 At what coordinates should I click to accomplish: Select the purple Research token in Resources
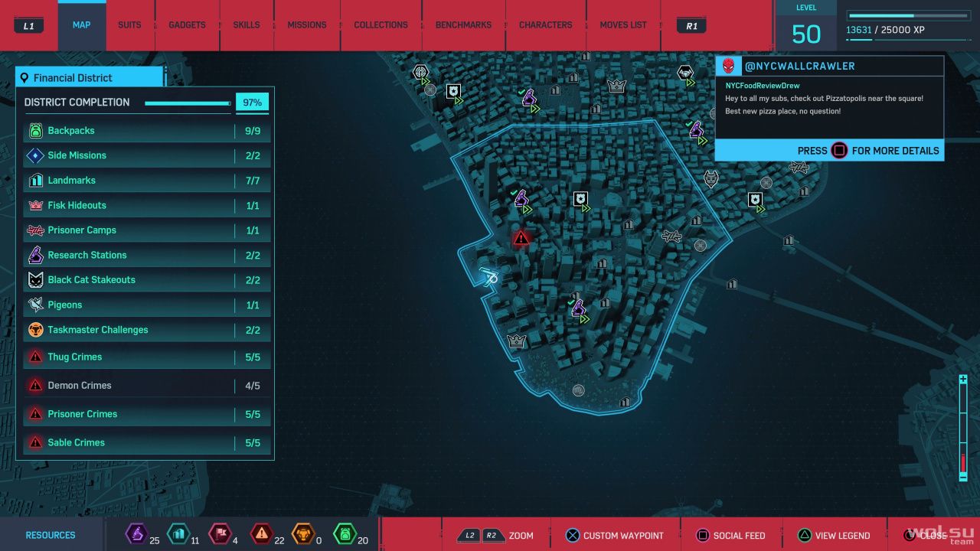[136, 533]
